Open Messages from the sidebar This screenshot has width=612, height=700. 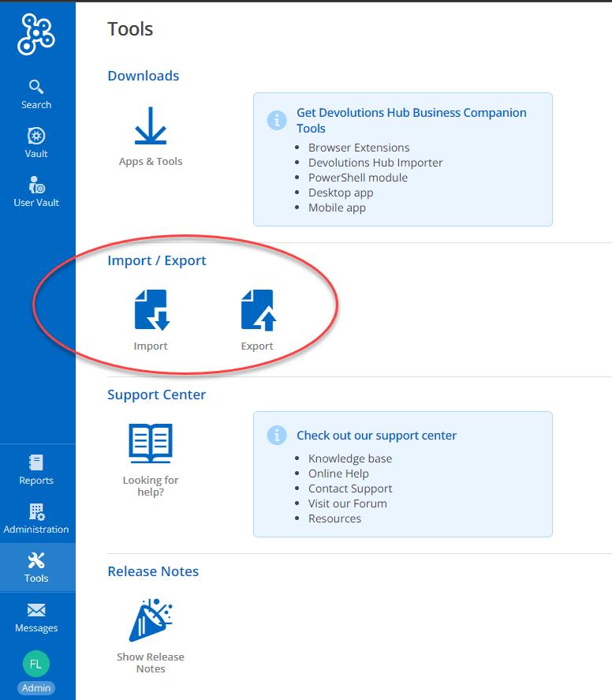click(x=36, y=617)
